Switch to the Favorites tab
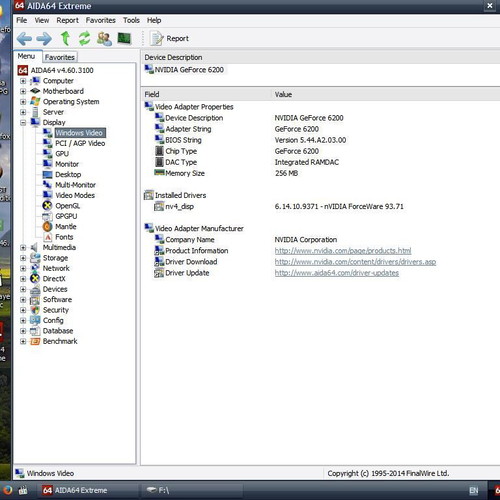 click(60, 57)
